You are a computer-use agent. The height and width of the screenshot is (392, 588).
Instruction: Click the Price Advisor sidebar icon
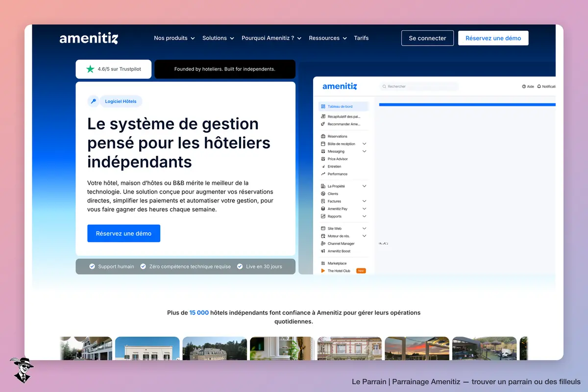(323, 159)
